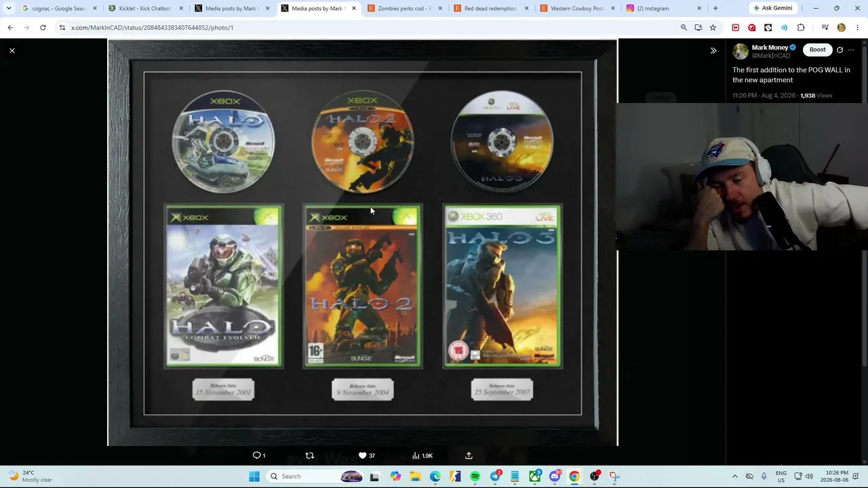Click the share upload icon
Viewport: 868px width, 488px height.
(469, 455)
